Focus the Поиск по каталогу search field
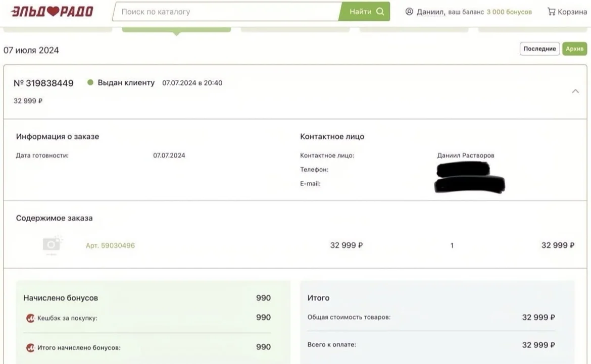This screenshot has width=591, height=364. click(x=227, y=12)
